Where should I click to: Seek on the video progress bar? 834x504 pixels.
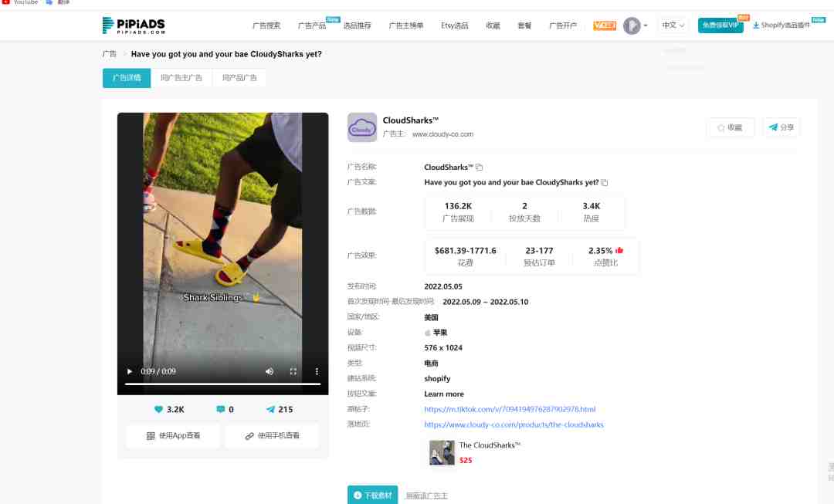click(x=223, y=384)
